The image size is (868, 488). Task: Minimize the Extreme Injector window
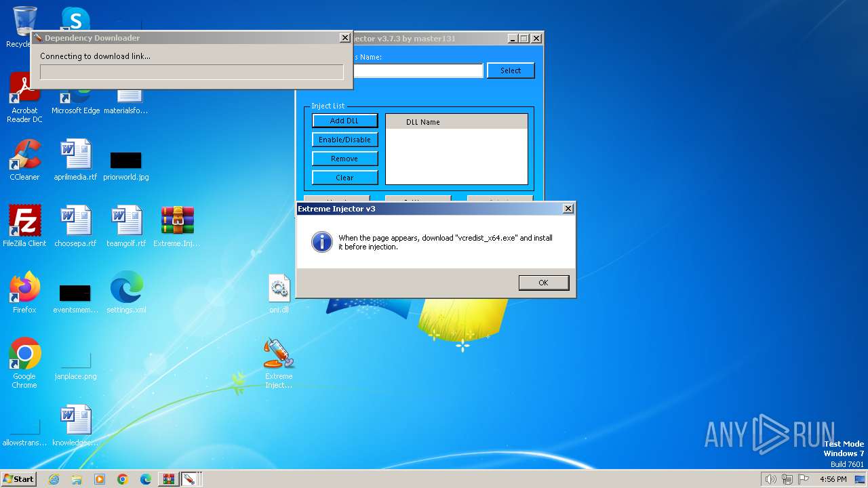pos(512,39)
